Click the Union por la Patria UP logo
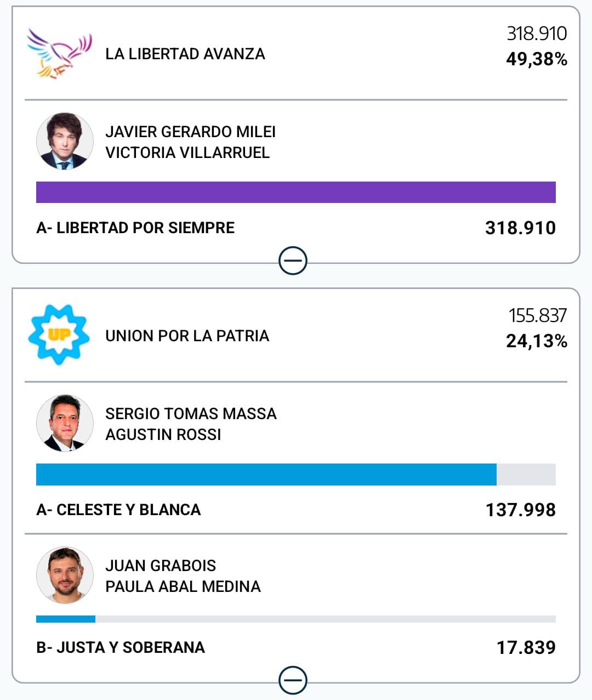The width and height of the screenshot is (592, 700). tap(59, 335)
